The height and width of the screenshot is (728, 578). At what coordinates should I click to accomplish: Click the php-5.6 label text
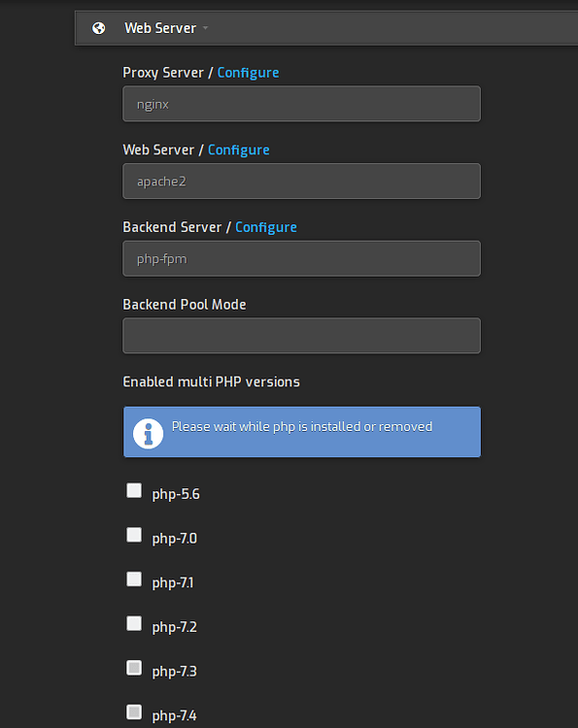point(176,494)
